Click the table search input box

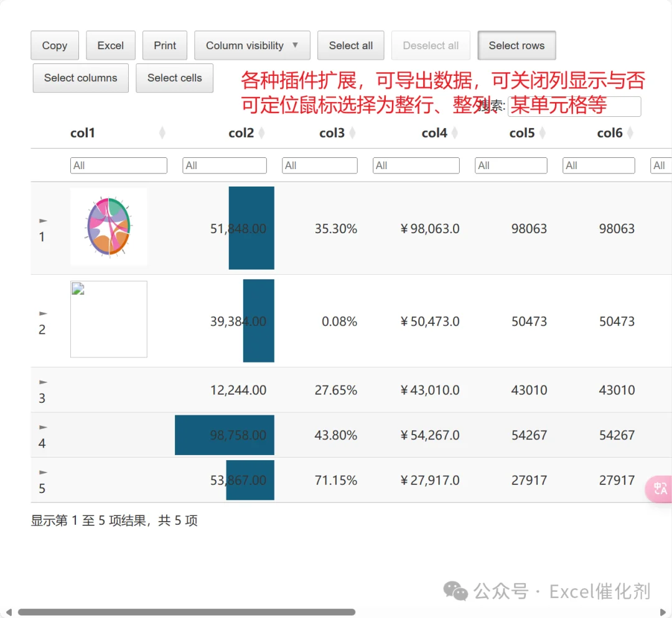point(574,106)
